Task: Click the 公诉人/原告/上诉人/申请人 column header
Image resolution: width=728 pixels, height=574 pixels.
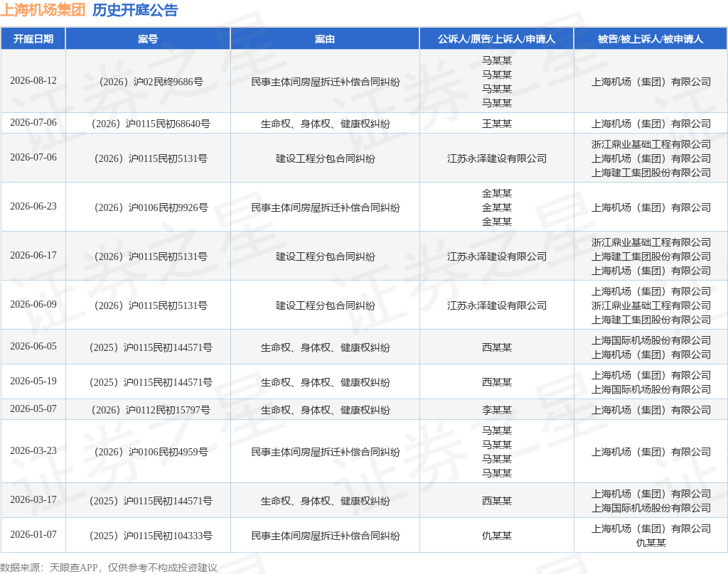Action: point(496,39)
